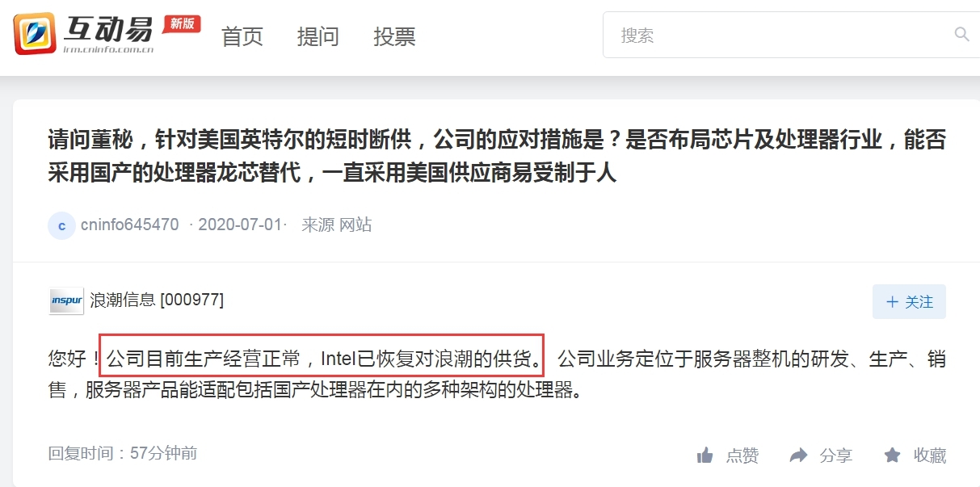Open the 提问 menu item
Viewport: 980px width, 487px height.
(x=318, y=36)
